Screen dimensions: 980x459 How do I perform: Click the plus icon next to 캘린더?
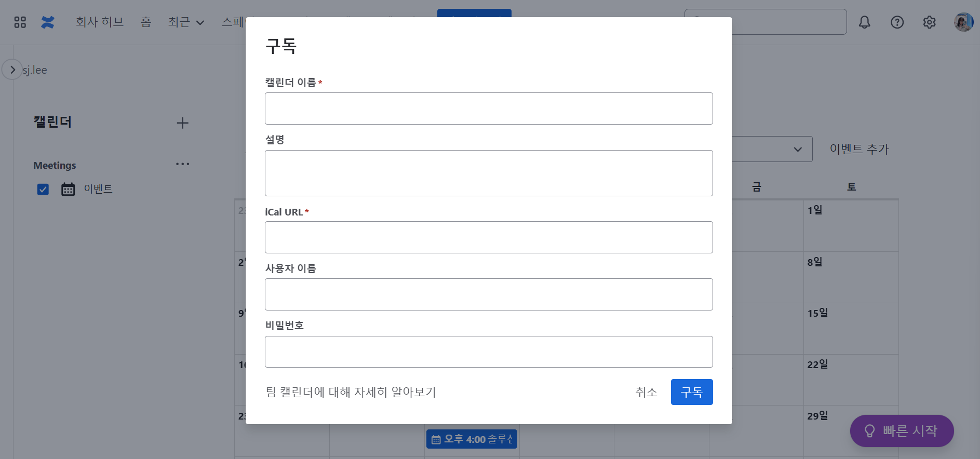pyautogui.click(x=182, y=123)
